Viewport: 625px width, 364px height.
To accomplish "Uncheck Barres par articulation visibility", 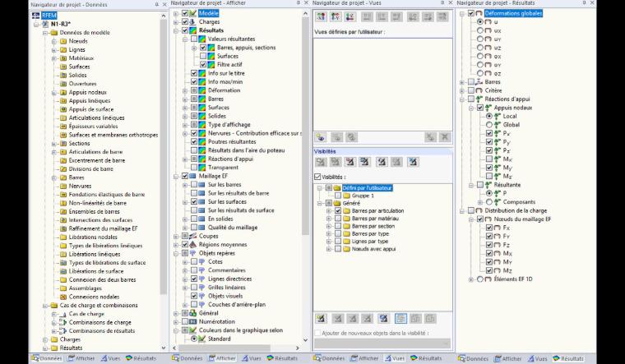I will [338, 210].
